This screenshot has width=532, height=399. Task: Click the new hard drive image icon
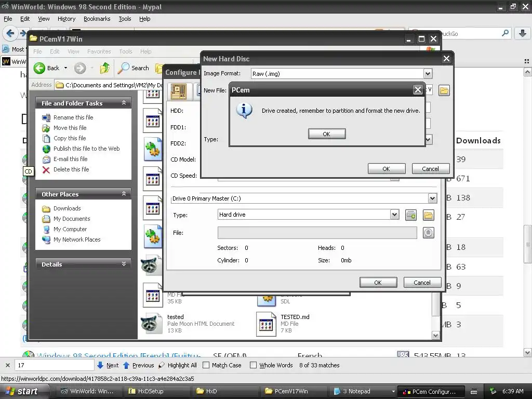[411, 215]
